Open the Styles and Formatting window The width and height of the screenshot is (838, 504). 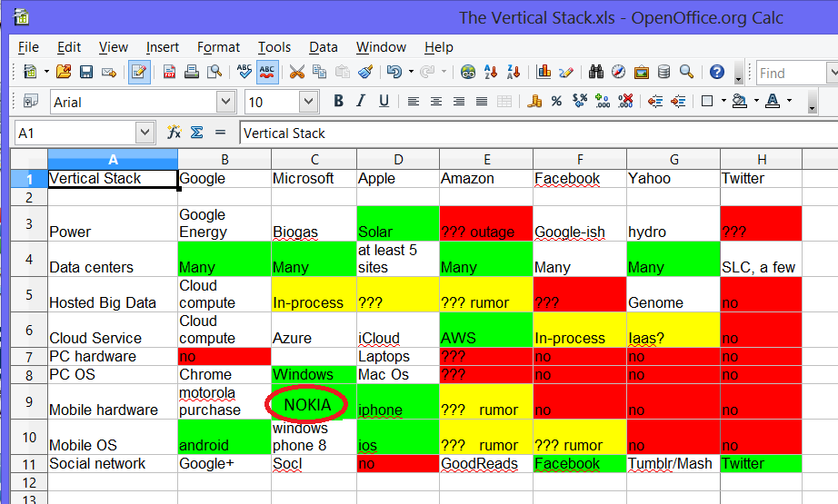(x=31, y=101)
